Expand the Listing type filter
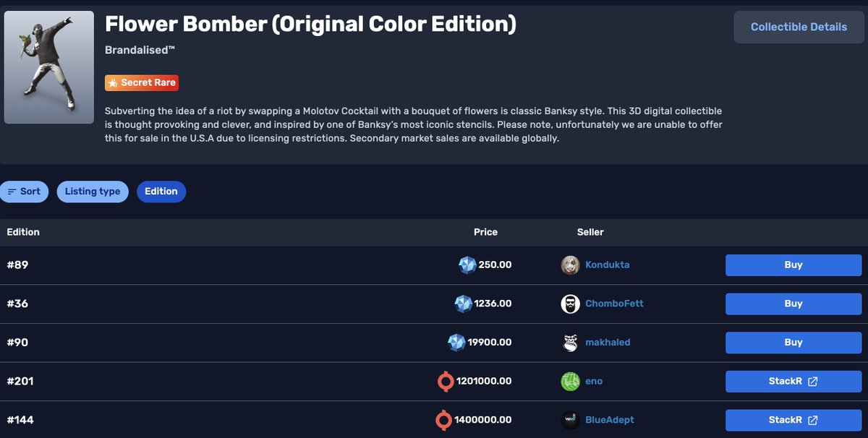Image resolution: width=868 pixels, height=438 pixels. click(93, 192)
